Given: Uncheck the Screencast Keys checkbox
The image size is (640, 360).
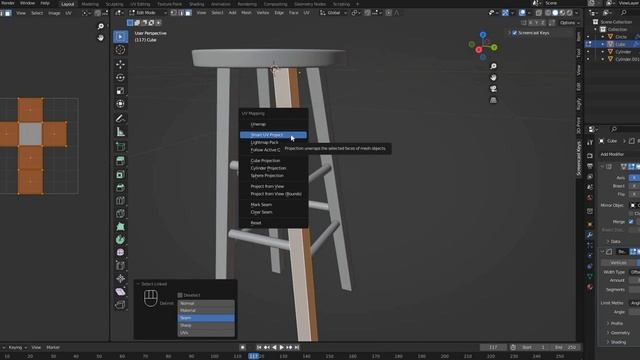Looking at the screenshot, I should click(x=514, y=33).
